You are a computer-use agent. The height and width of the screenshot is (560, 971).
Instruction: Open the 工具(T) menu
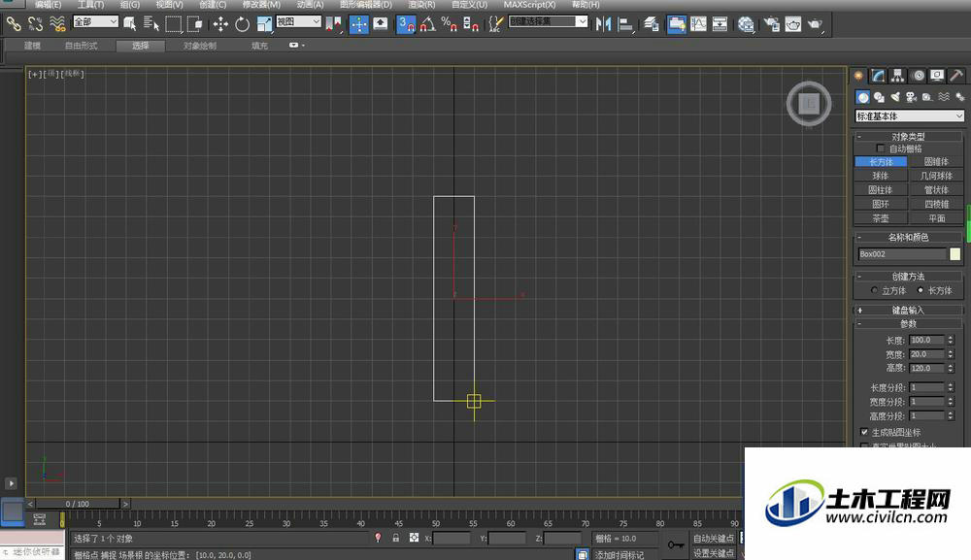click(90, 5)
